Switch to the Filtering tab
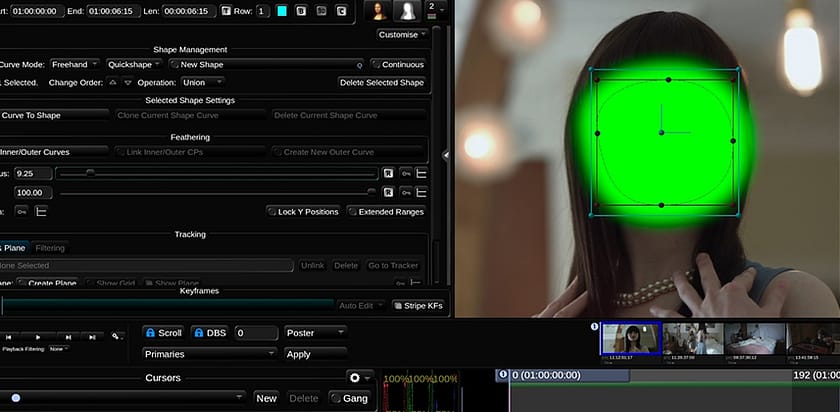This screenshot has width=840, height=412. (x=50, y=248)
